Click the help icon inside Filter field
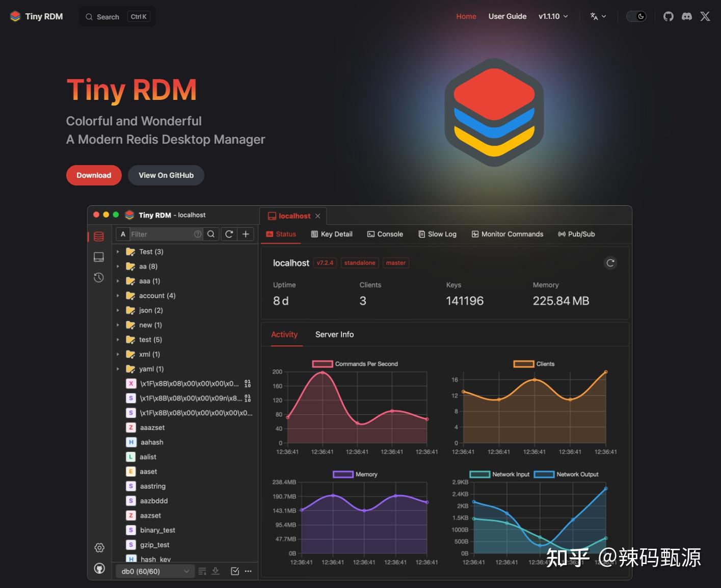The width and height of the screenshot is (721, 588). coord(198,234)
